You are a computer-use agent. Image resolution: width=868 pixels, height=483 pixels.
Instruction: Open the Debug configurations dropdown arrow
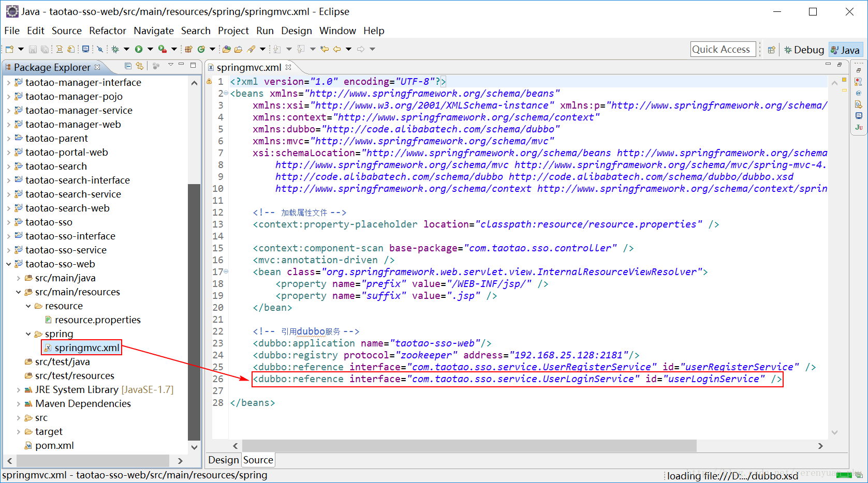[x=126, y=49]
